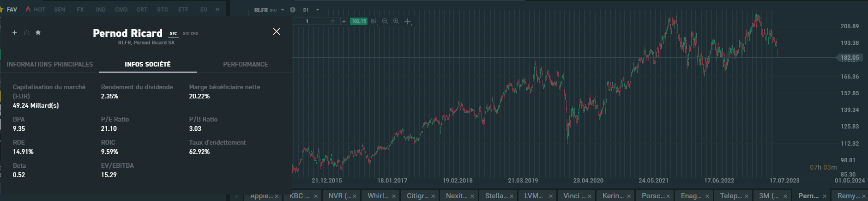Click the 49.24 Millard(s) market cap value
This screenshot has height=201, width=868.
36,105
